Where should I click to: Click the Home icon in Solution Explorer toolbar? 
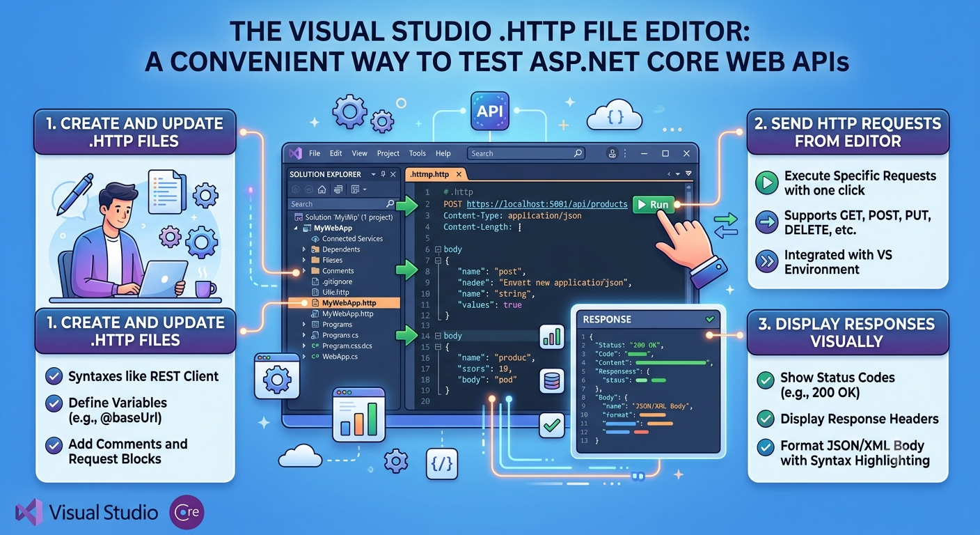(322, 189)
